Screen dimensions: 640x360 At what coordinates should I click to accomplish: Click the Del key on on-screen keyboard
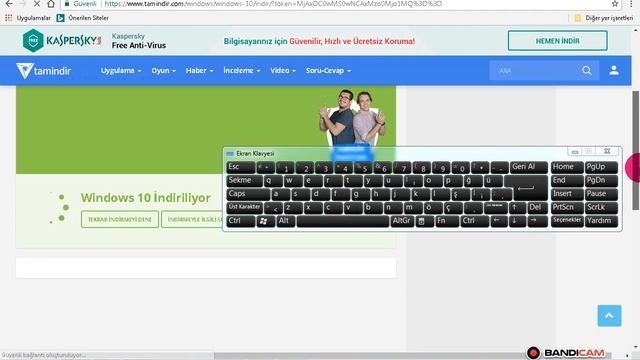click(x=537, y=207)
